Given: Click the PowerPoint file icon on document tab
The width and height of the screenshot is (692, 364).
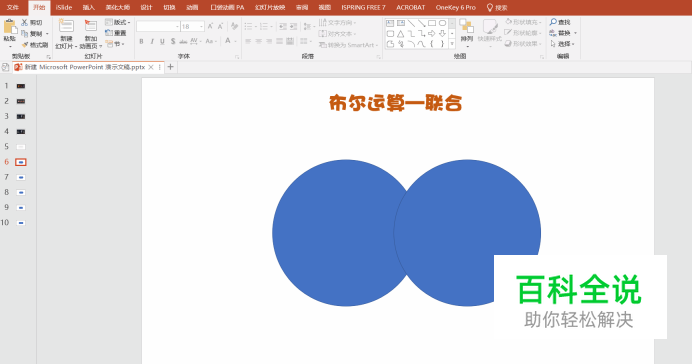Looking at the screenshot, I should pos(18,67).
